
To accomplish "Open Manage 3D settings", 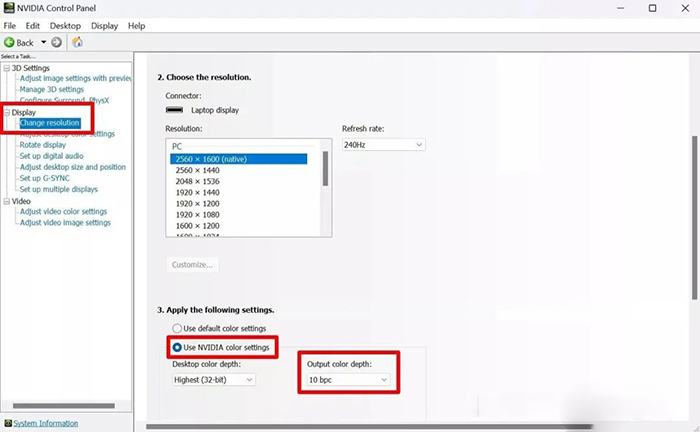I will click(52, 89).
